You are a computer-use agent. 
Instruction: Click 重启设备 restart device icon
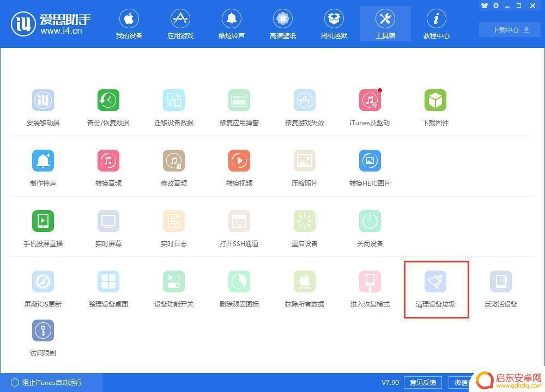pyautogui.click(x=305, y=221)
